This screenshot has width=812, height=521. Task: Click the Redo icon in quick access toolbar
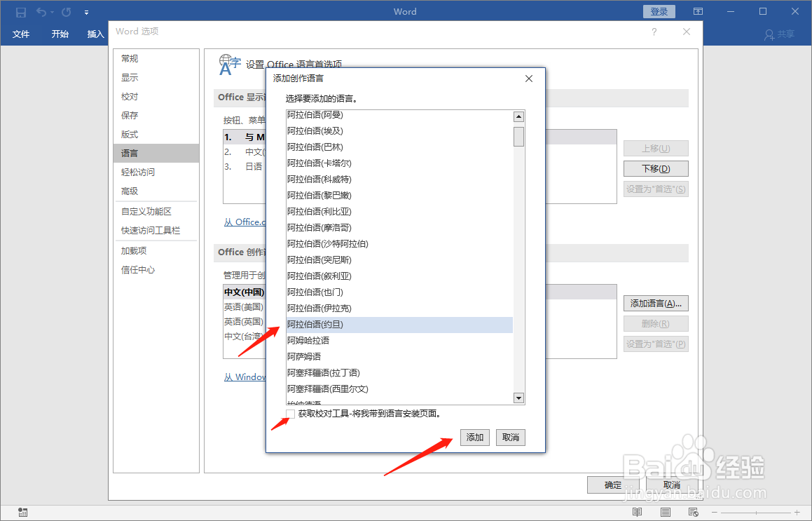click(x=67, y=12)
